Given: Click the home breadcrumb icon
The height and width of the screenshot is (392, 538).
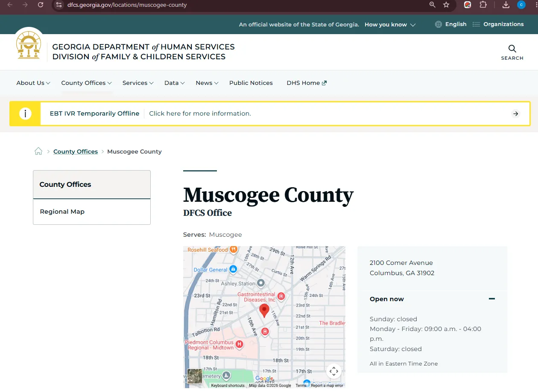Looking at the screenshot, I should [38, 151].
